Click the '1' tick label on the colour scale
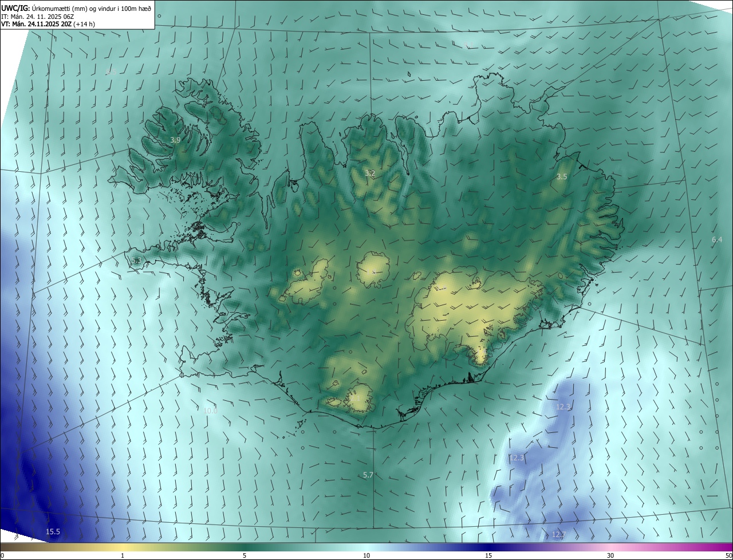Image resolution: width=733 pixels, height=560 pixels. pyautogui.click(x=123, y=556)
